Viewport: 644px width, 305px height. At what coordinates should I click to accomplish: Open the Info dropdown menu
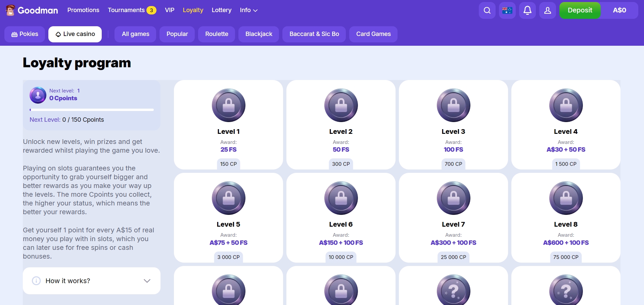pos(248,10)
